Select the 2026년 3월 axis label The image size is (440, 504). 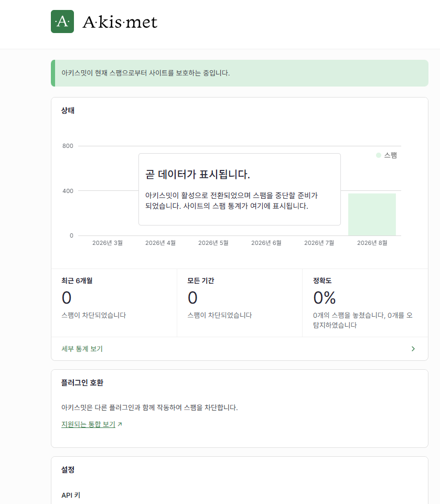click(108, 243)
